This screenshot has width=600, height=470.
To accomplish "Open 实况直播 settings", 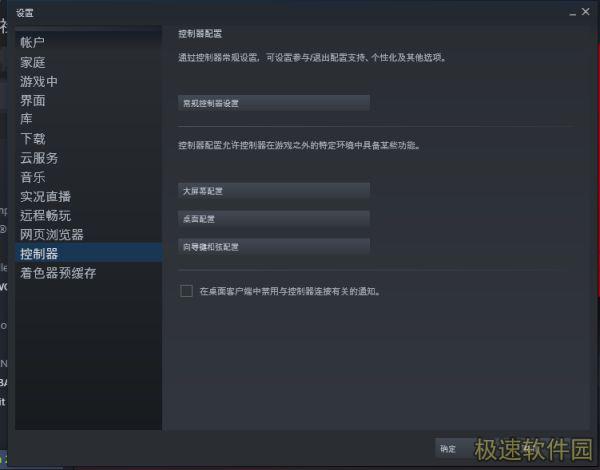I will tap(46, 196).
